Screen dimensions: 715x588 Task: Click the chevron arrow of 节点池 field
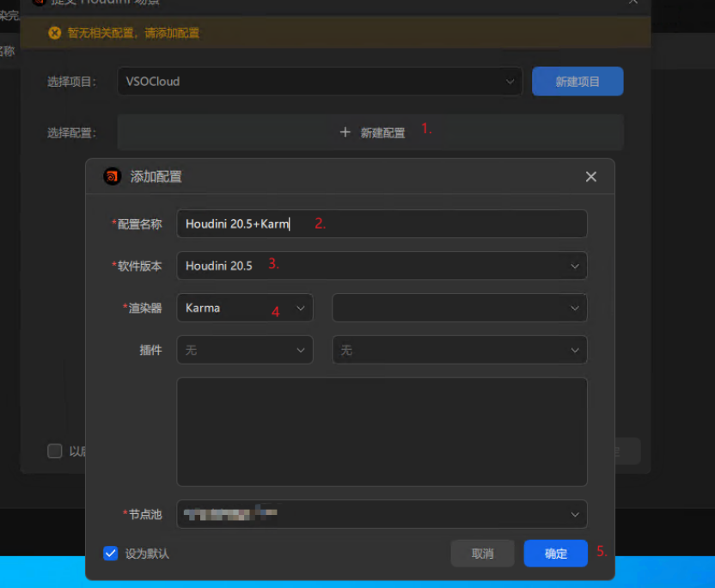click(x=575, y=514)
